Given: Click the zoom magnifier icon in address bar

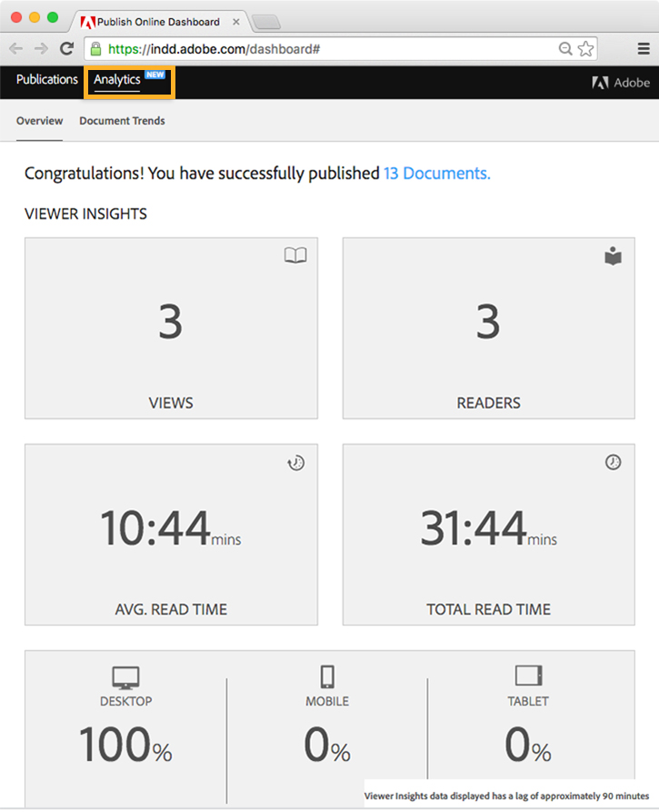Looking at the screenshot, I should coord(565,49).
